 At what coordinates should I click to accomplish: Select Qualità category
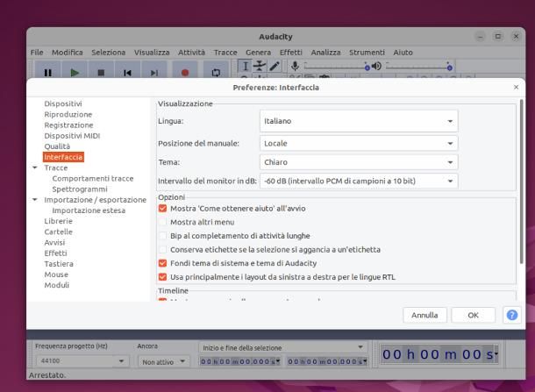pyautogui.click(x=57, y=146)
